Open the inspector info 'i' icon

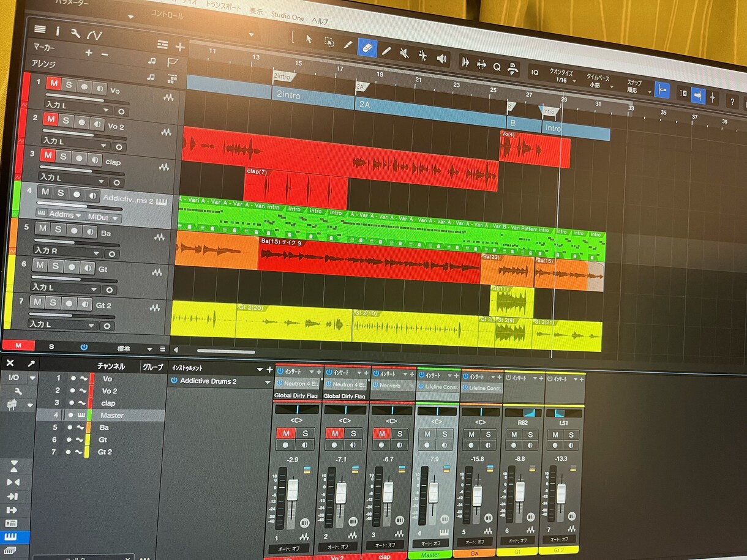point(58,31)
